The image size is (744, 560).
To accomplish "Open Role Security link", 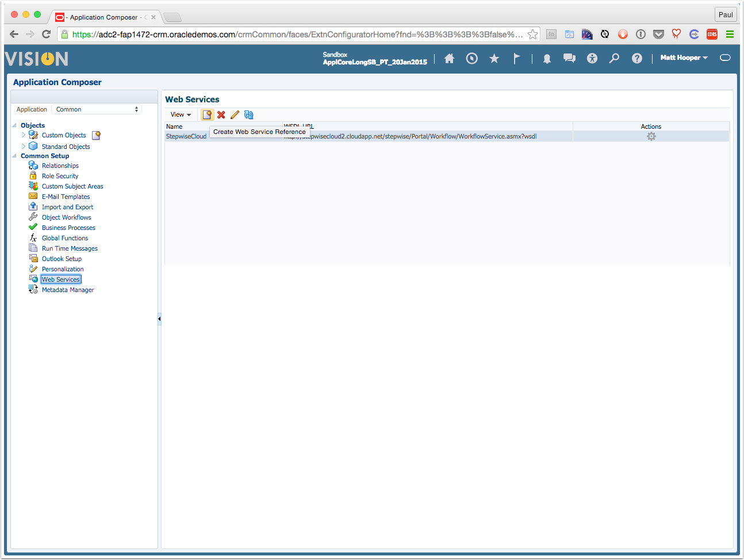I will (60, 176).
